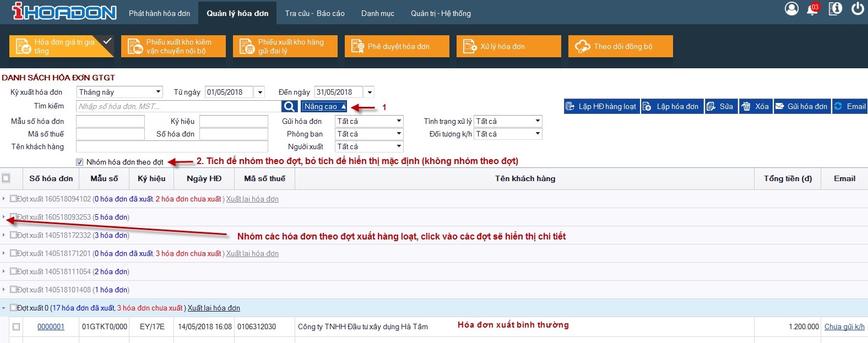Click the power logout icon
This screenshot has width=868, height=343.
click(858, 9)
